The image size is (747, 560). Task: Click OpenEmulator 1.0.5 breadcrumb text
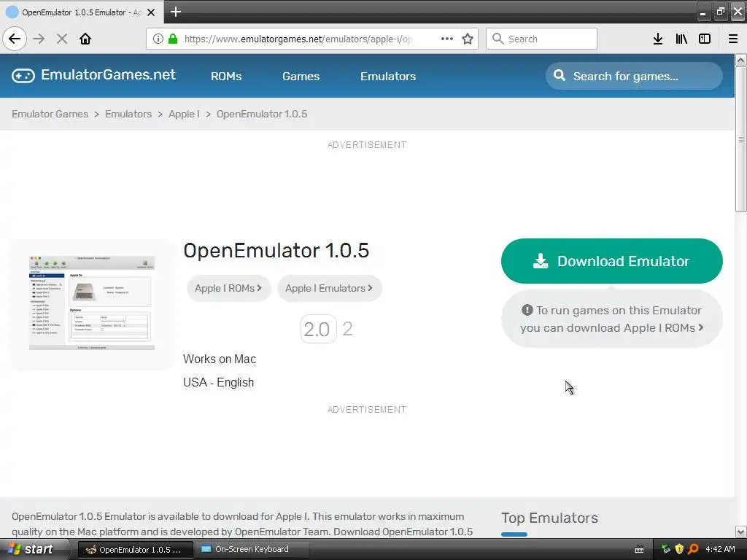[x=262, y=114]
